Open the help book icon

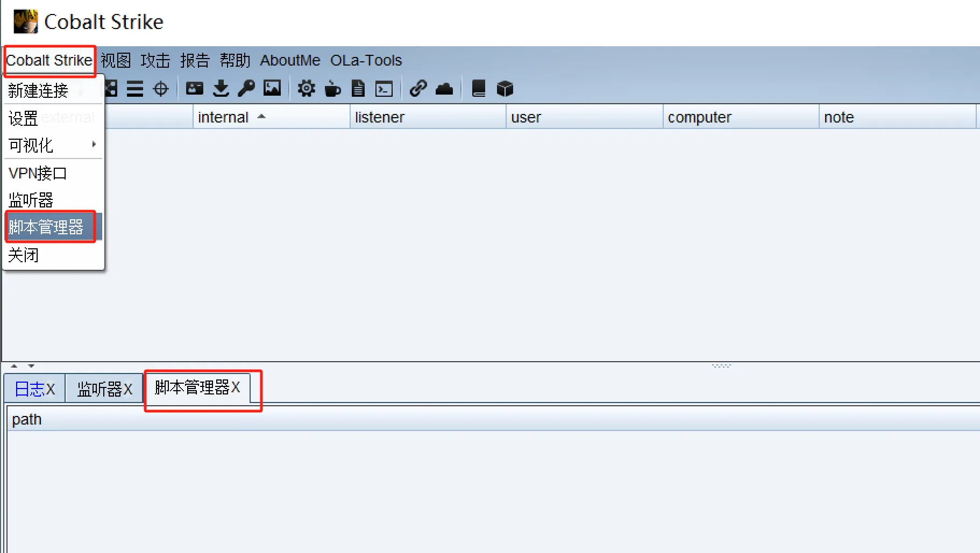pos(479,88)
